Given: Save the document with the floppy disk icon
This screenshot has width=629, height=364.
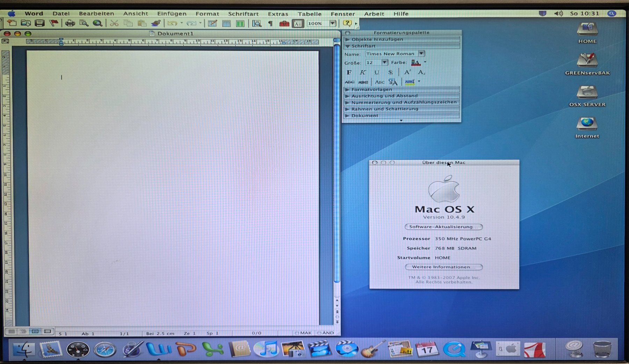Looking at the screenshot, I should 39,23.
